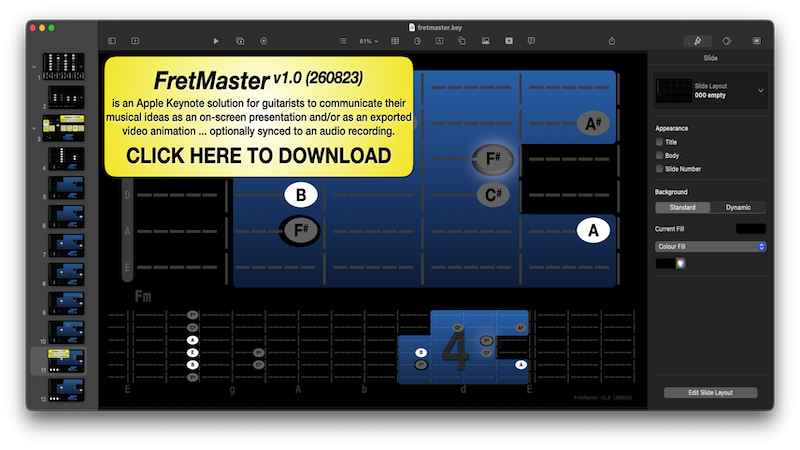800x450 pixels.
Task: Click the Current Fill black swatch
Action: click(x=751, y=229)
